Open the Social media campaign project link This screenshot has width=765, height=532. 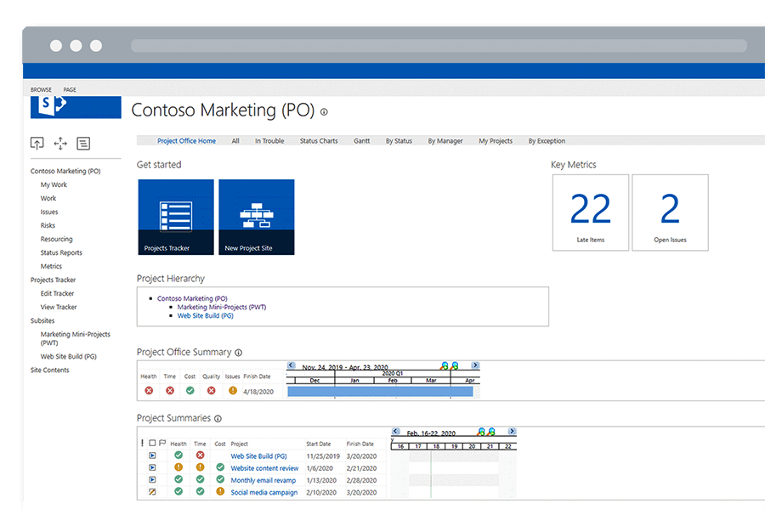(264, 493)
